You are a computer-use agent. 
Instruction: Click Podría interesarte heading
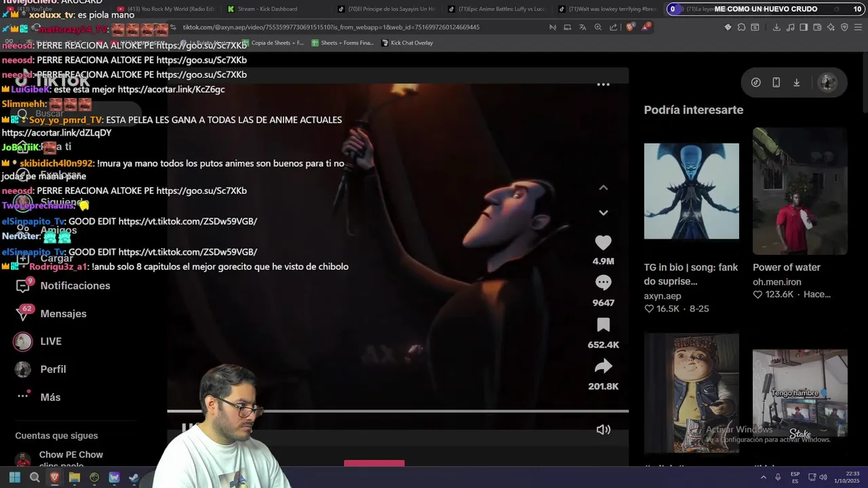[x=694, y=110]
